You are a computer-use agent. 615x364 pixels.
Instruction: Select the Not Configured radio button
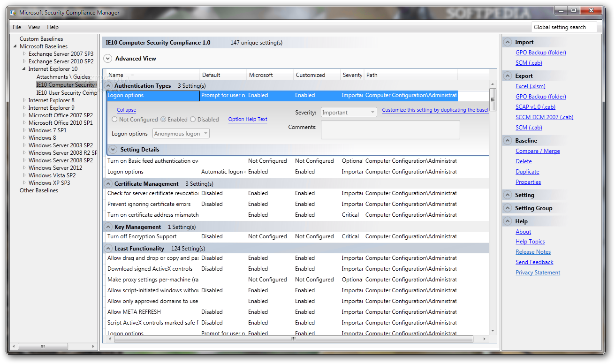[x=114, y=120]
